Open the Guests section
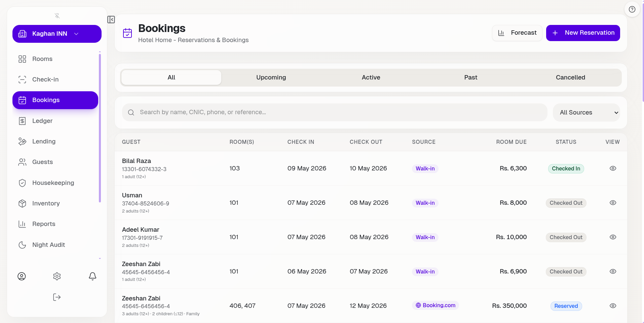Screen dimensions: 644x323 click(x=55, y=162)
